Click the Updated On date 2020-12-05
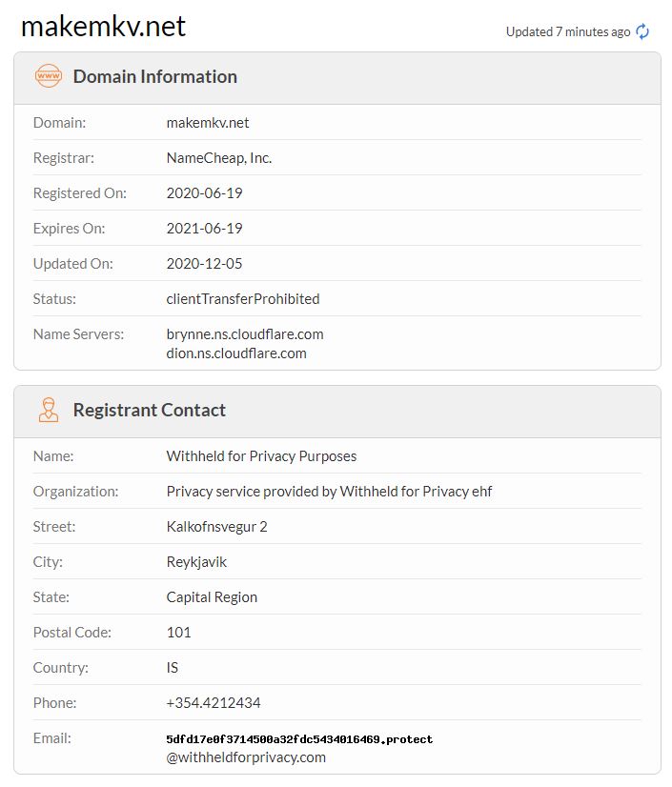Image resolution: width=672 pixels, height=787 pixels. tap(204, 263)
